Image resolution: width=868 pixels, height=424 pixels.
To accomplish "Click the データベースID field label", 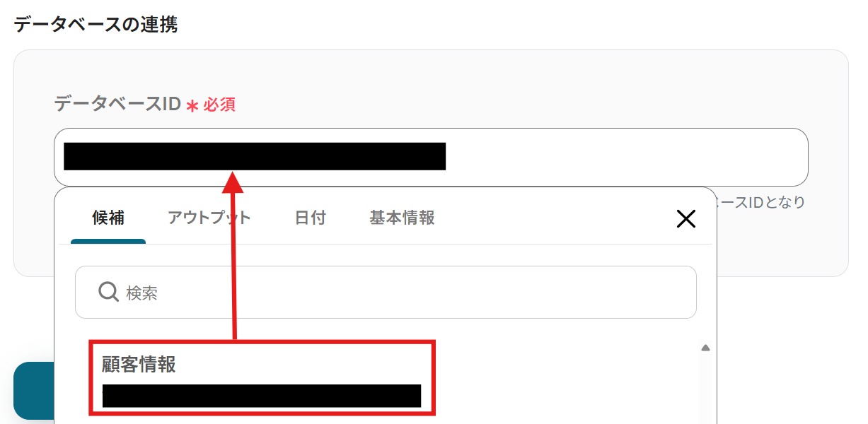I will tap(118, 104).
